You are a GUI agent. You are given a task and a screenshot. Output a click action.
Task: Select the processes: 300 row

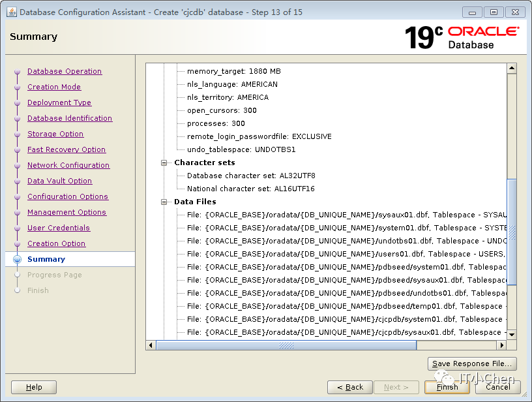[216, 123]
